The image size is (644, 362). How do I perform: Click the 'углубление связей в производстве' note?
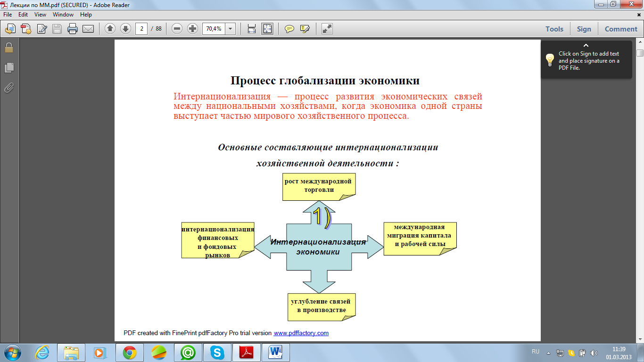click(x=322, y=307)
